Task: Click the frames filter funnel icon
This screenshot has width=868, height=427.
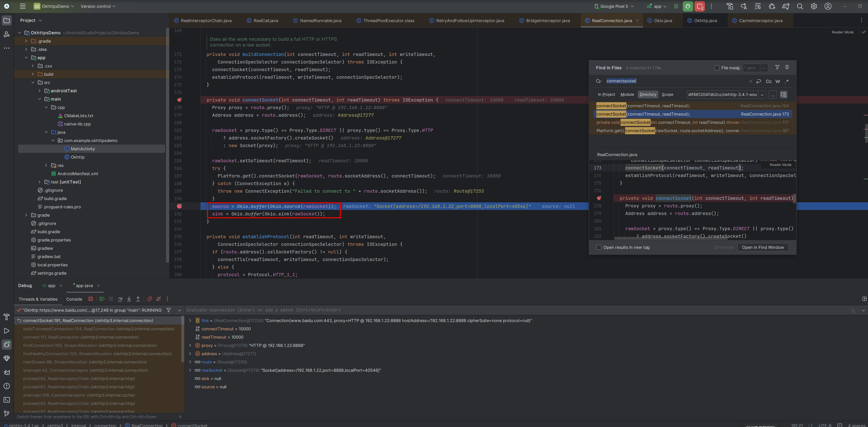Action: pyautogui.click(x=168, y=310)
